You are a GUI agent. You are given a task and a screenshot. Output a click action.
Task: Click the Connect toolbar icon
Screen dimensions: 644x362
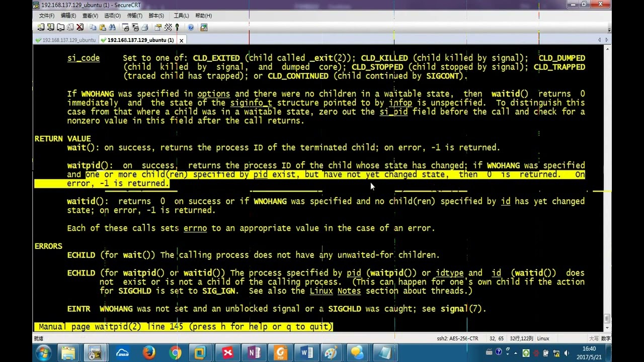point(41,28)
